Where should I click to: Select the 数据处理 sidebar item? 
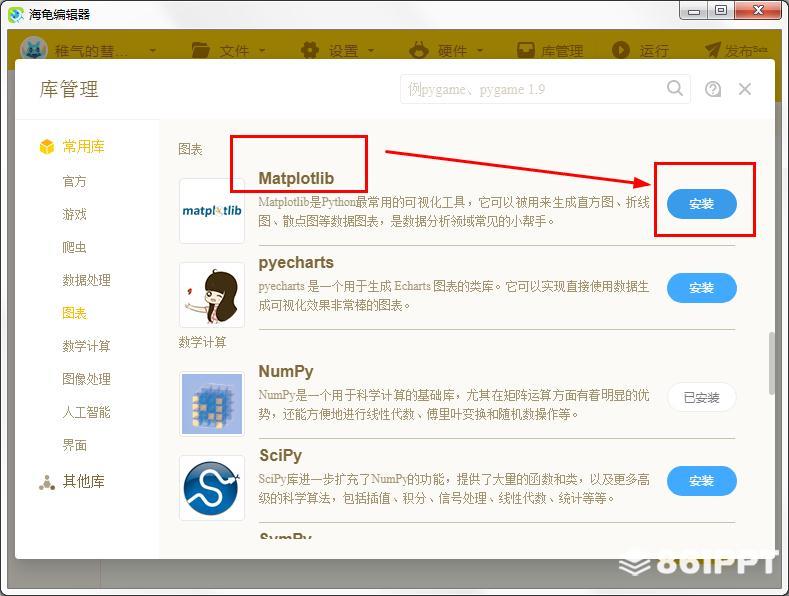tap(86, 280)
